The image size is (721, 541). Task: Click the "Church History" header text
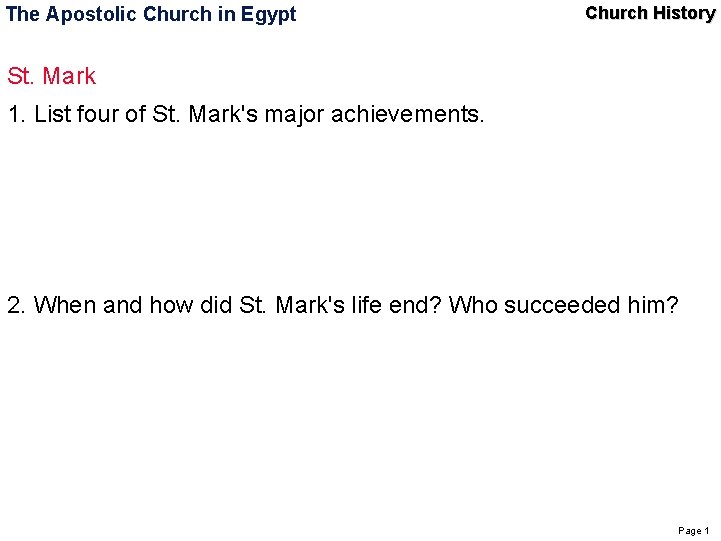[x=650, y=13]
